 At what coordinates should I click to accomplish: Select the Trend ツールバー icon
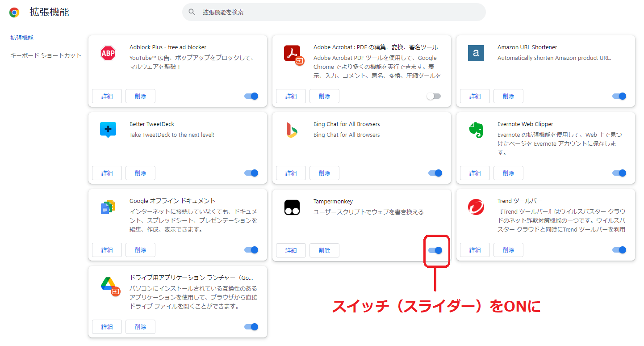pos(476,207)
